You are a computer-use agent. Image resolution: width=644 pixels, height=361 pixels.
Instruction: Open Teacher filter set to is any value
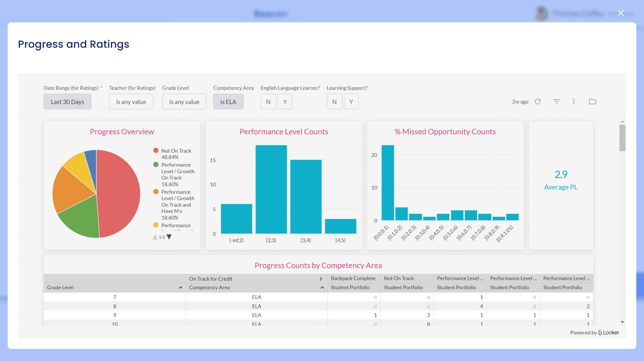click(x=131, y=102)
